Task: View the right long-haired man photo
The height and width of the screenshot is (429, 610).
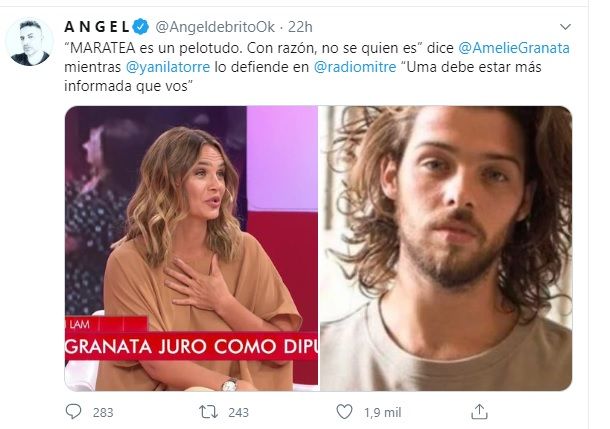Action: tap(446, 248)
